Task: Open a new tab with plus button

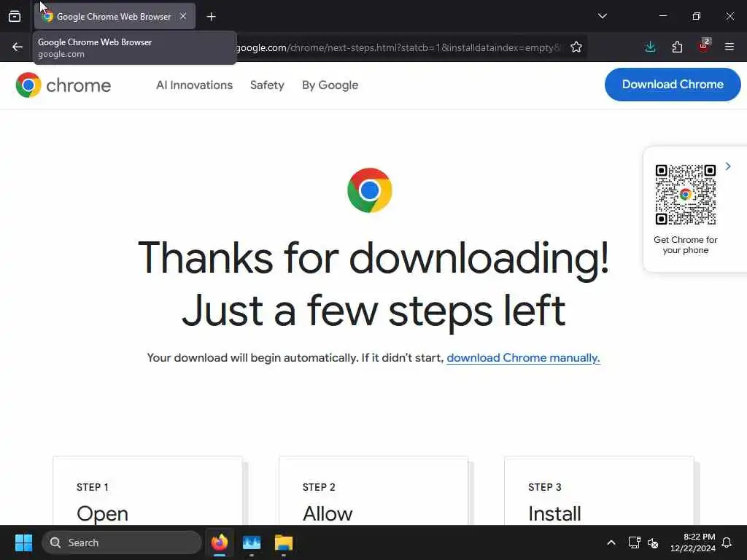Action: coord(211,17)
